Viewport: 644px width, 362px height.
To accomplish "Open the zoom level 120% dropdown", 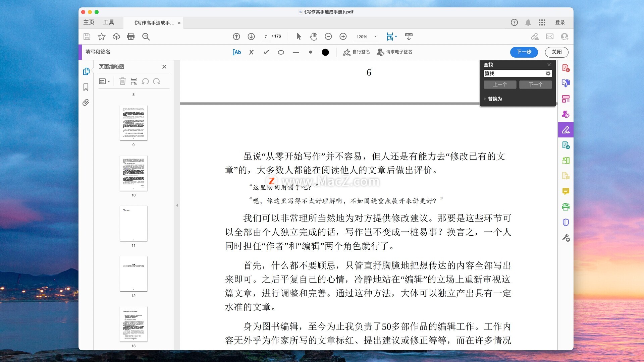I will coord(367,37).
